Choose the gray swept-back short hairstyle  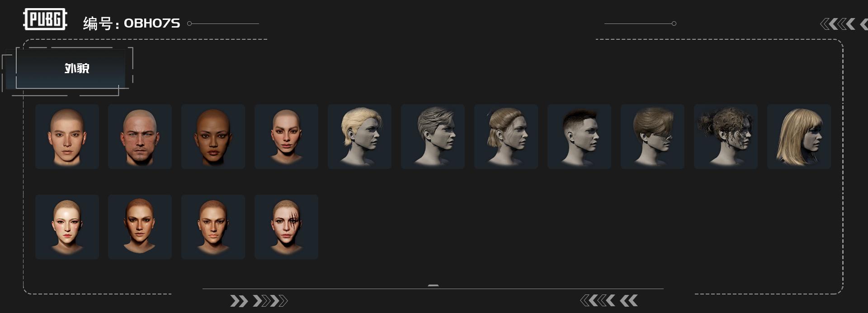click(433, 136)
